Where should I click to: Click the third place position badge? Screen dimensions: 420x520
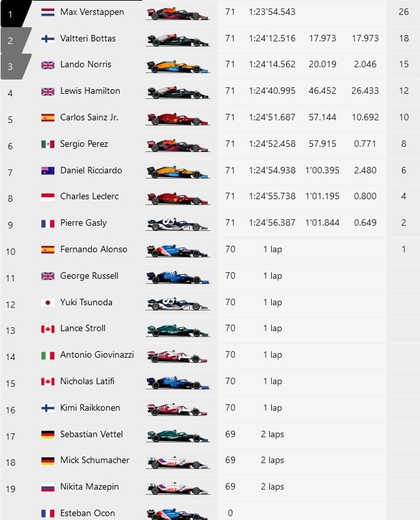pos(12,66)
